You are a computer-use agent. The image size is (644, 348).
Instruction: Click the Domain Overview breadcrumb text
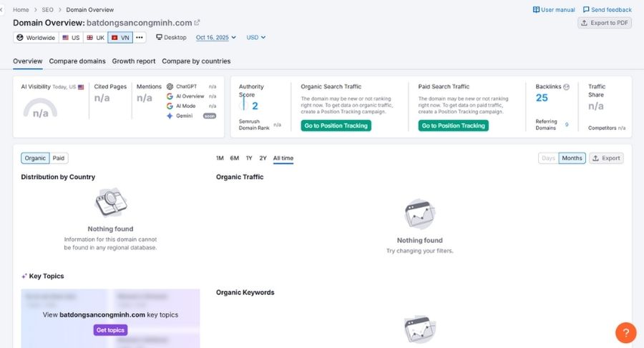tap(90, 9)
